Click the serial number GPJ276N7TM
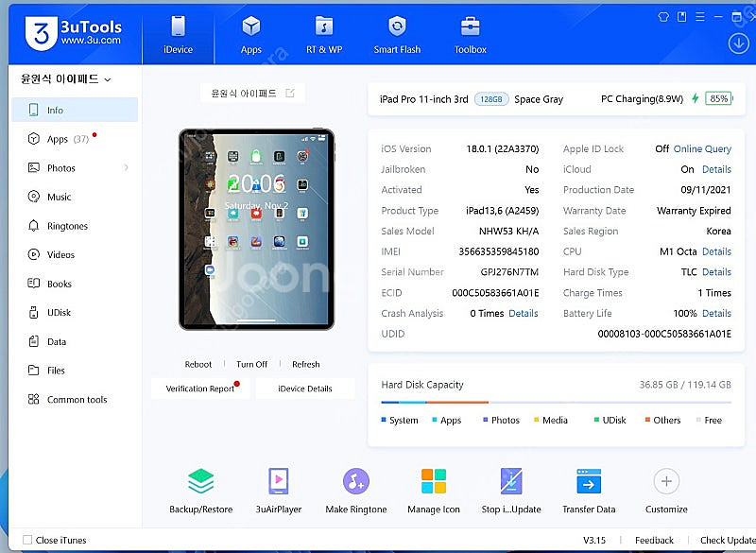This screenshot has height=553, width=756. pos(509,272)
